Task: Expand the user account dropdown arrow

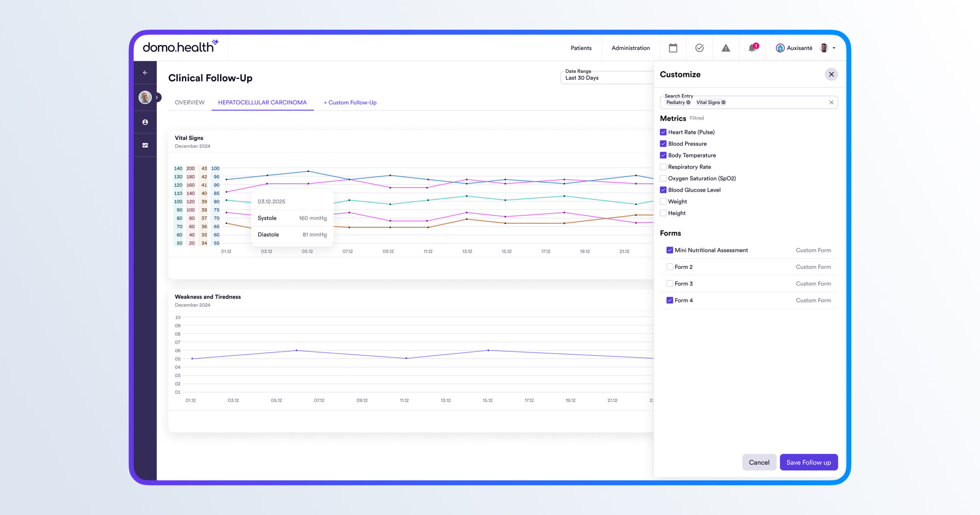Action: 834,48
